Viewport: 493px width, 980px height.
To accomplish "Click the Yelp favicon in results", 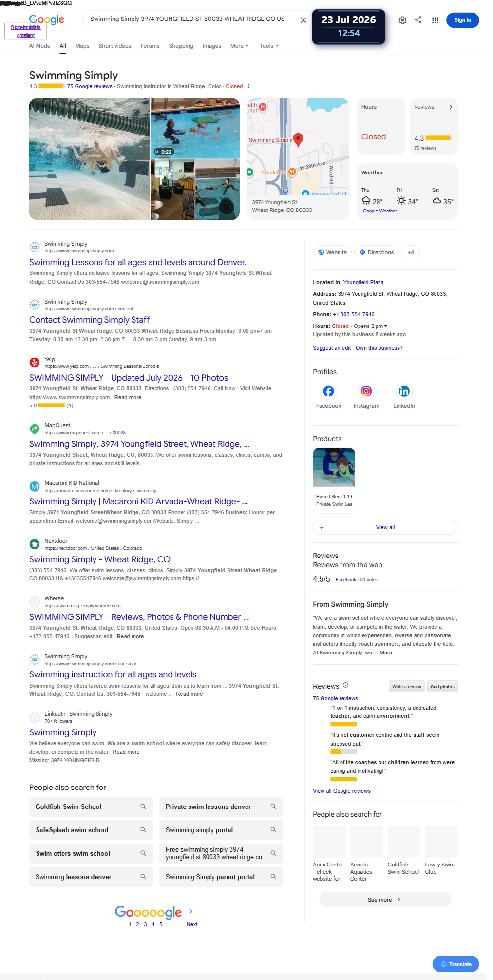I will point(35,363).
